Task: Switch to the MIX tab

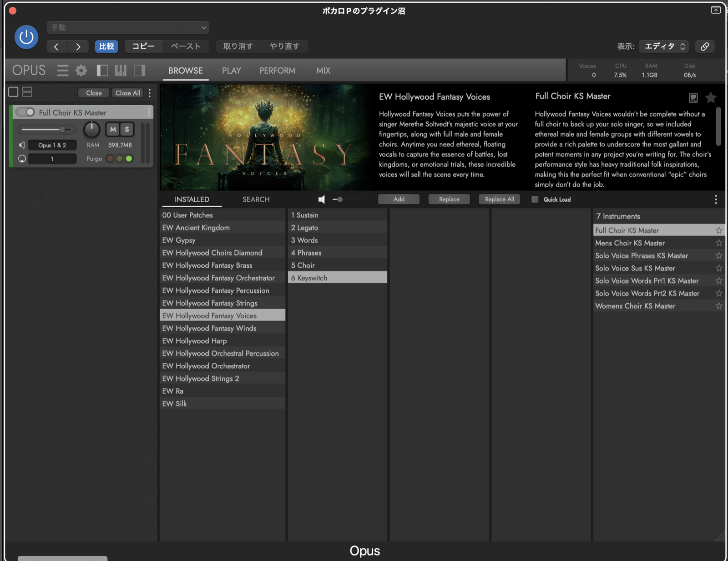Action: pos(324,71)
